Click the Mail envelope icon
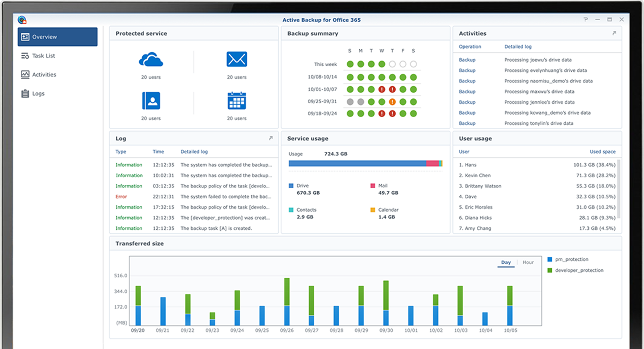Screen dimensions: 644x349 [x=237, y=59]
